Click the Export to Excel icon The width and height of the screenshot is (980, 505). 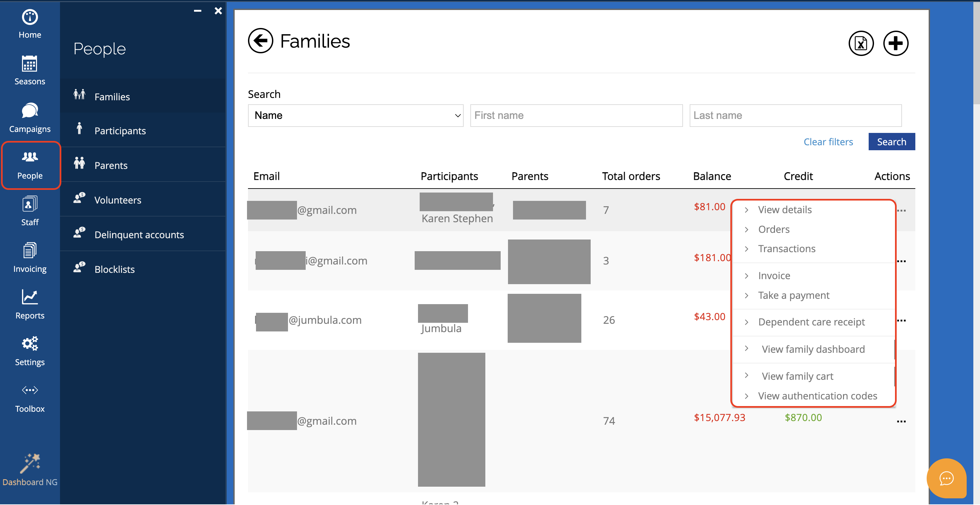(x=861, y=43)
